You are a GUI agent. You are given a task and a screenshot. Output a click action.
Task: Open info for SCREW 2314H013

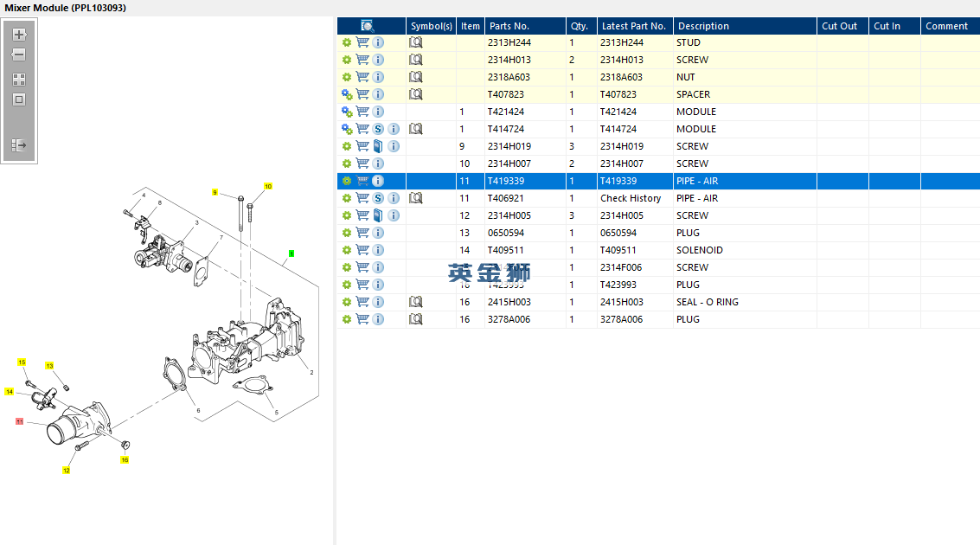pyautogui.click(x=378, y=60)
